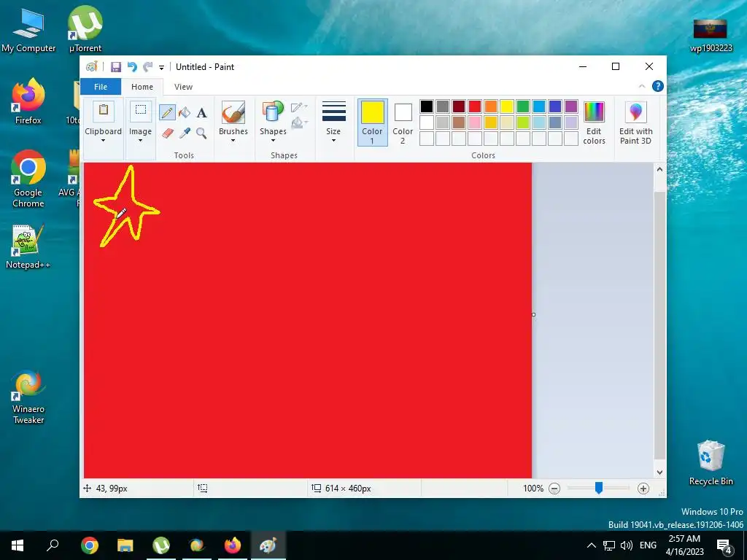Click the Clipboard paste icon
This screenshot has height=560, width=747.
(x=104, y=111)
